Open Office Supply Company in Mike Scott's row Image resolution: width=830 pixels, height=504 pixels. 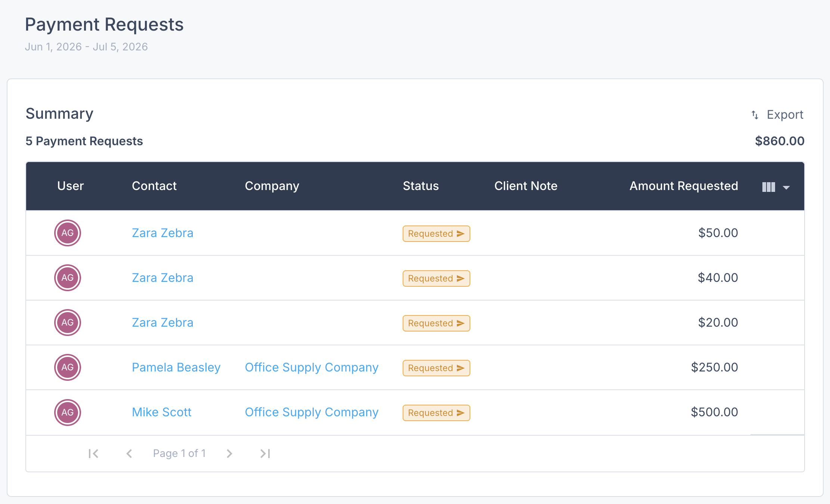click(312, 412)
